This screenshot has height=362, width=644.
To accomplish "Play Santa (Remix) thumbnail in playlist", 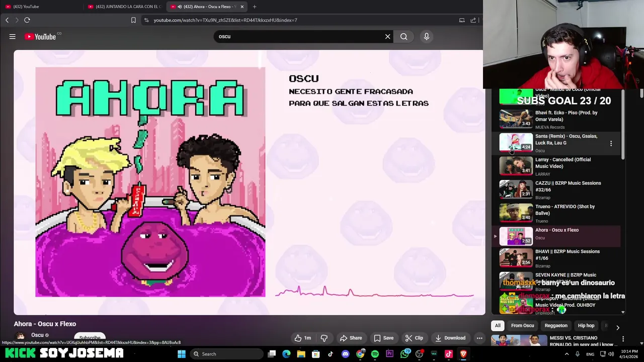I will [516, 142].
